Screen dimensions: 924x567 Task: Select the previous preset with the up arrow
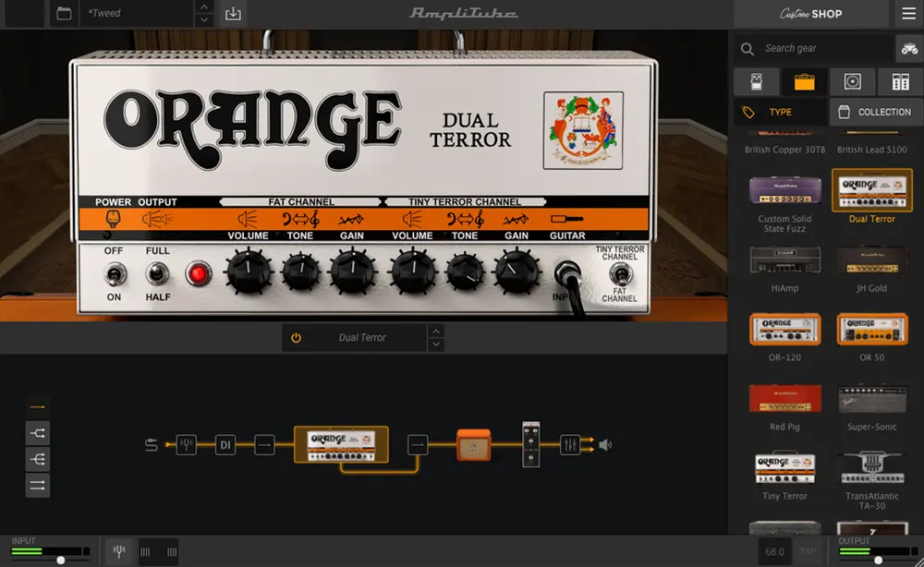pyautogui.click(x=204, y=7)
